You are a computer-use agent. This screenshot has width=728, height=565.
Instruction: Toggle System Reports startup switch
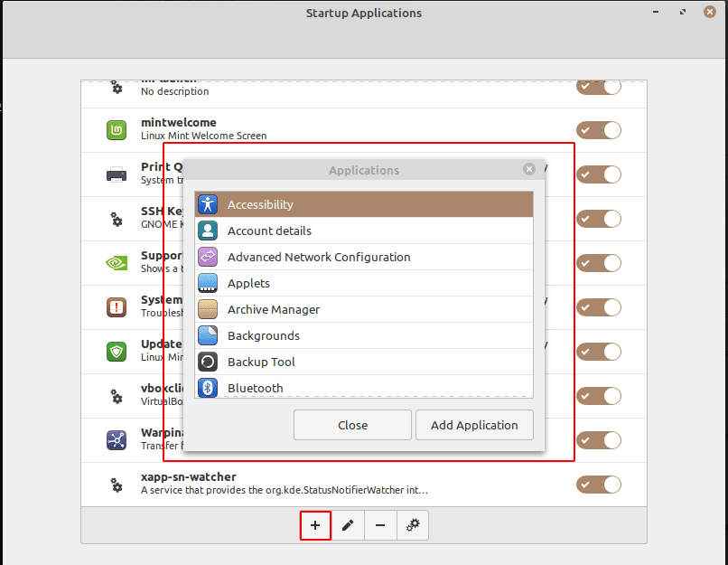(x=599, y=307)
